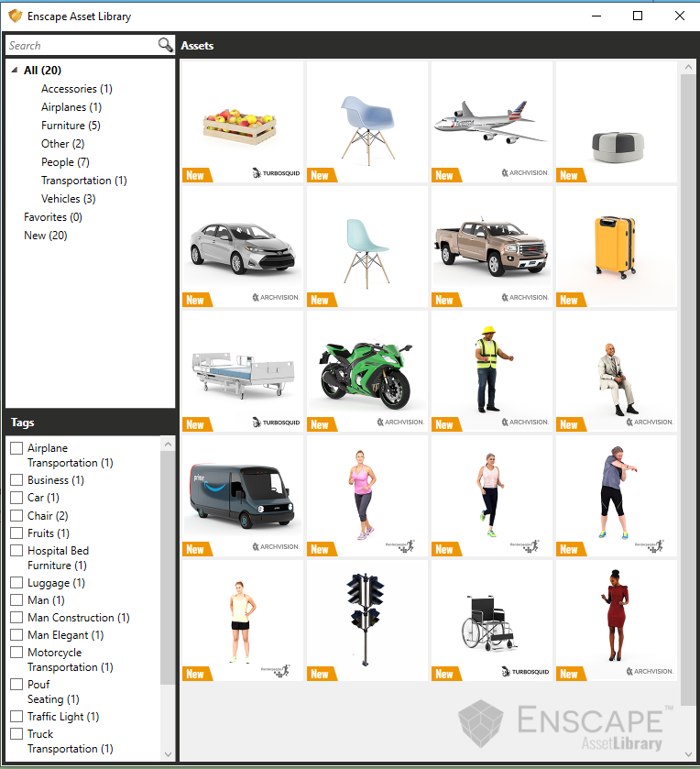Select the apple crate asset thumbnail

[x=242, y=122]
